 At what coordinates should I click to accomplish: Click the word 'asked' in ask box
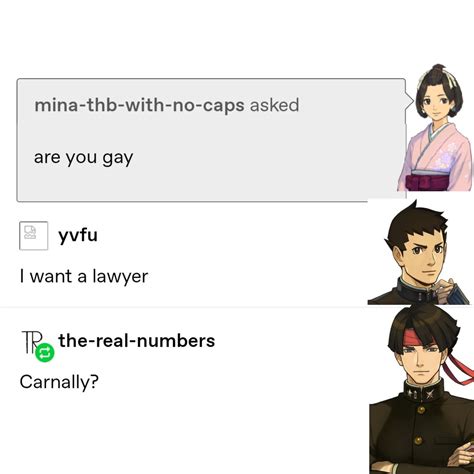click(274, 105)
